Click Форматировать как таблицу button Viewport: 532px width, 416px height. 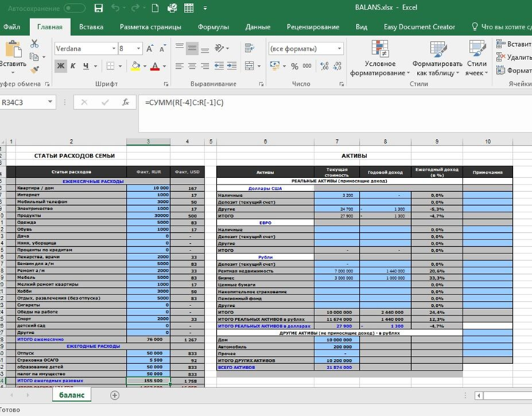[x=437, y=59]
